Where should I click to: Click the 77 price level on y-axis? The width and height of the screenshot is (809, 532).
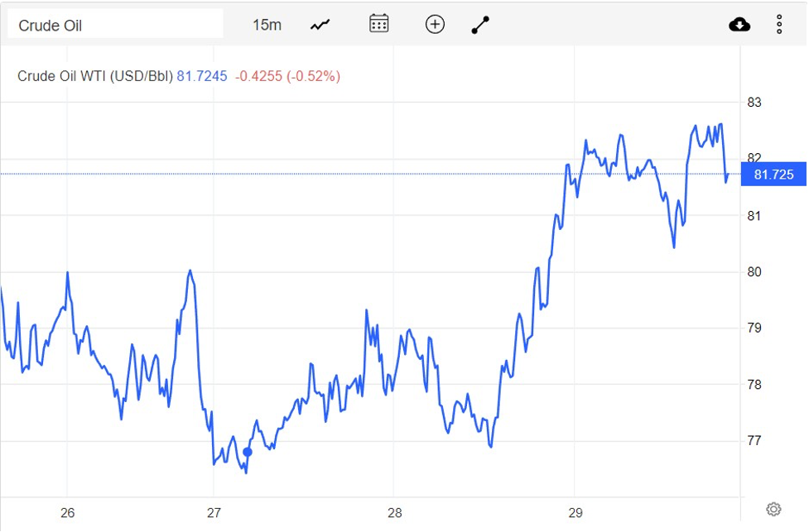pyautogui.click(x=754, y=441)
